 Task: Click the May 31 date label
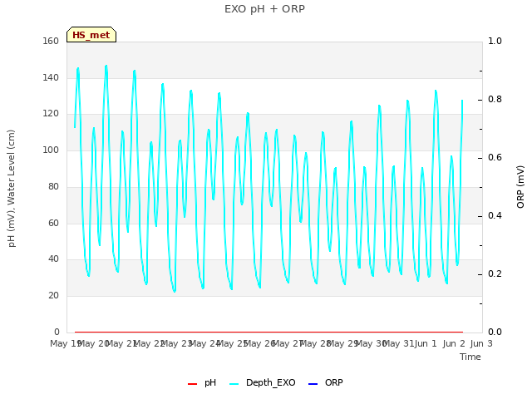tap(398, 343)
